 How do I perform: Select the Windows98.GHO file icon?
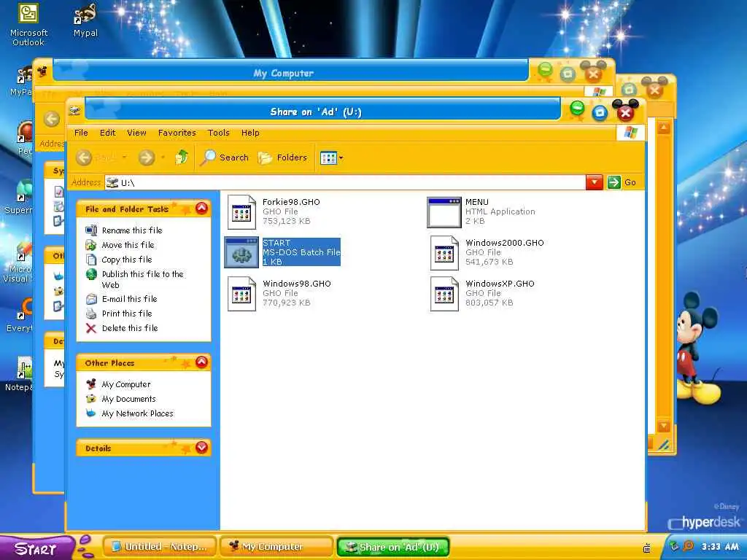coord(241,294)
